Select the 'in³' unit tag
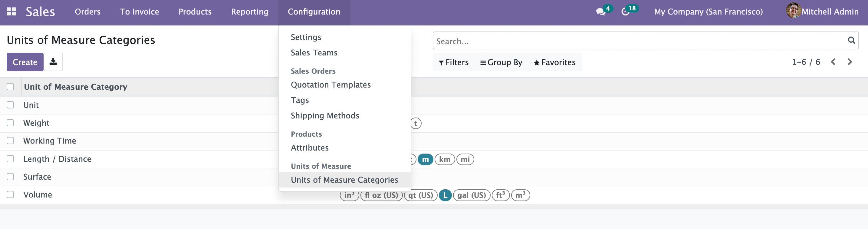 pyautogui.click(x=350, y=195)
